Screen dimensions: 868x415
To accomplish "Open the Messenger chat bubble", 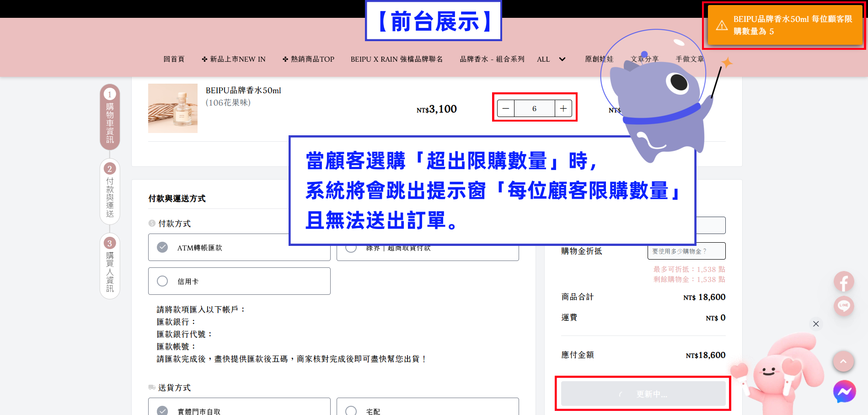I will pyautogui.click(x=844, y=392).
